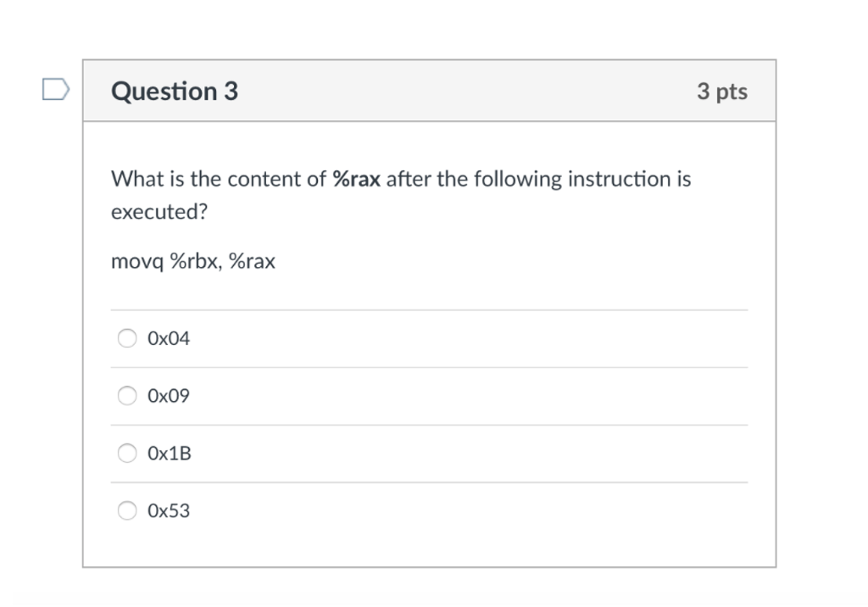This screenshot has height=607, width=868.
Task: Click the Question 3 heading
Action: (175, 92)
